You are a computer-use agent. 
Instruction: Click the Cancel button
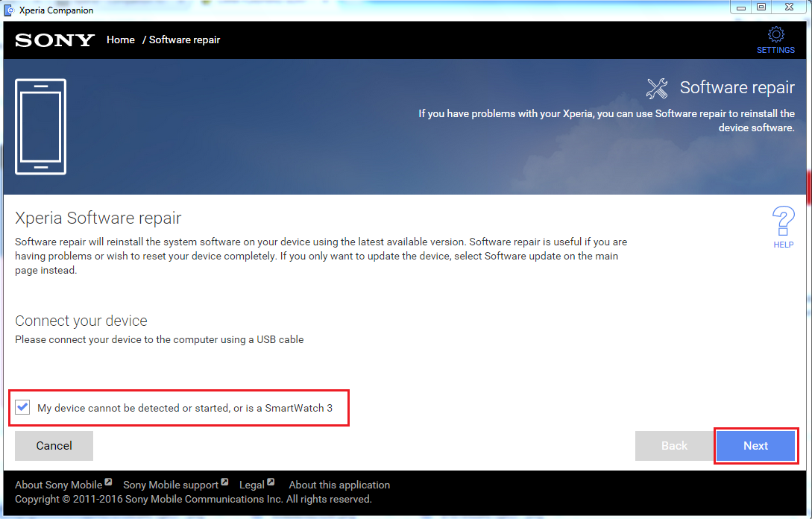(54, 445)
